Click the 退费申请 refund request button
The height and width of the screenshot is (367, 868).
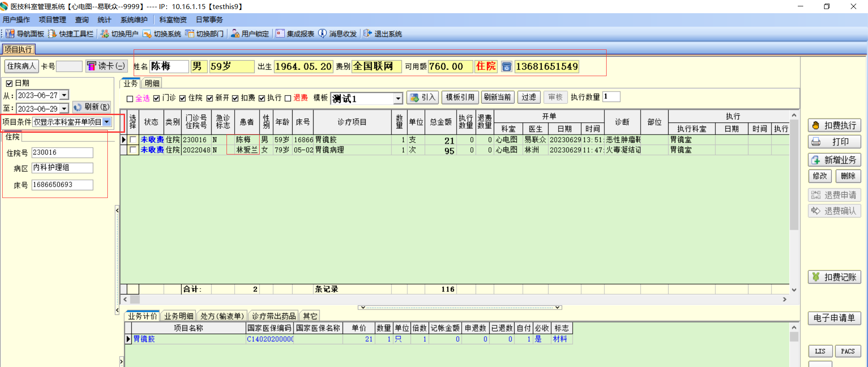[x=834, y=195]
